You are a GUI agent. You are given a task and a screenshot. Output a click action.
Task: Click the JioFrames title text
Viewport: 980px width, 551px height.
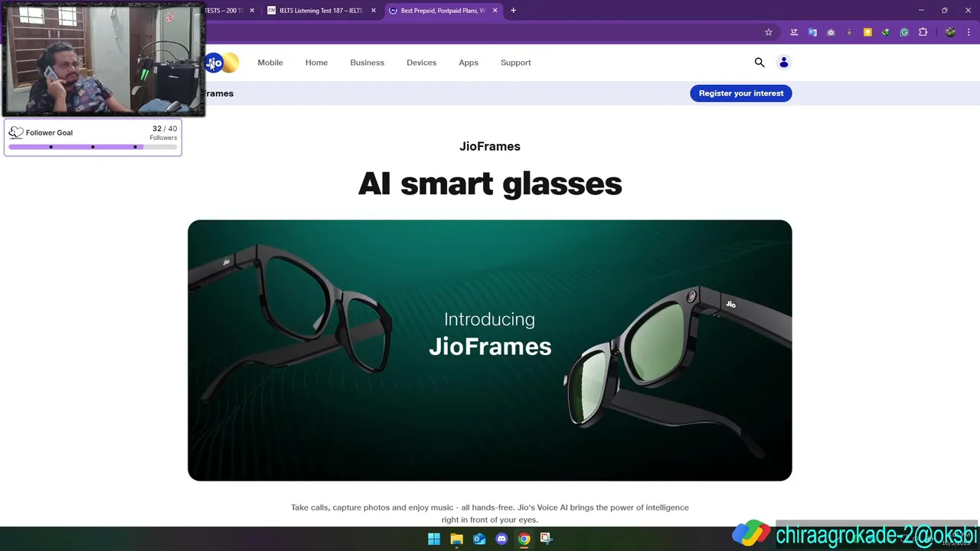pyautogui.click(x=490, y=146)
